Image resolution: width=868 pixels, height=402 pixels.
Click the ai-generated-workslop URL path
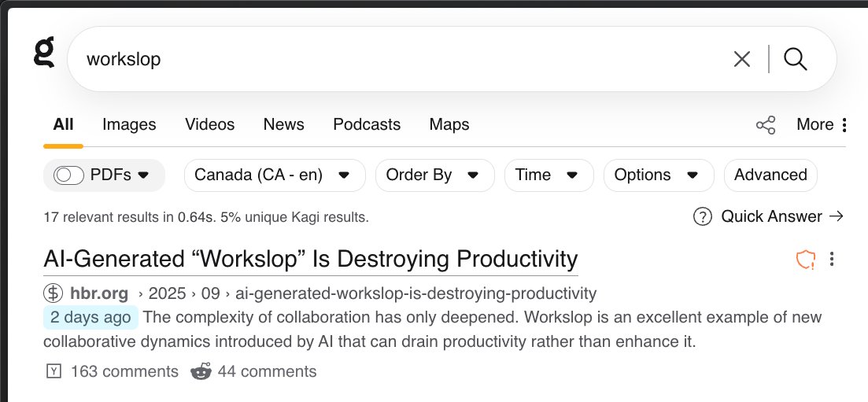pyautogui.click(x=416, y=293)
